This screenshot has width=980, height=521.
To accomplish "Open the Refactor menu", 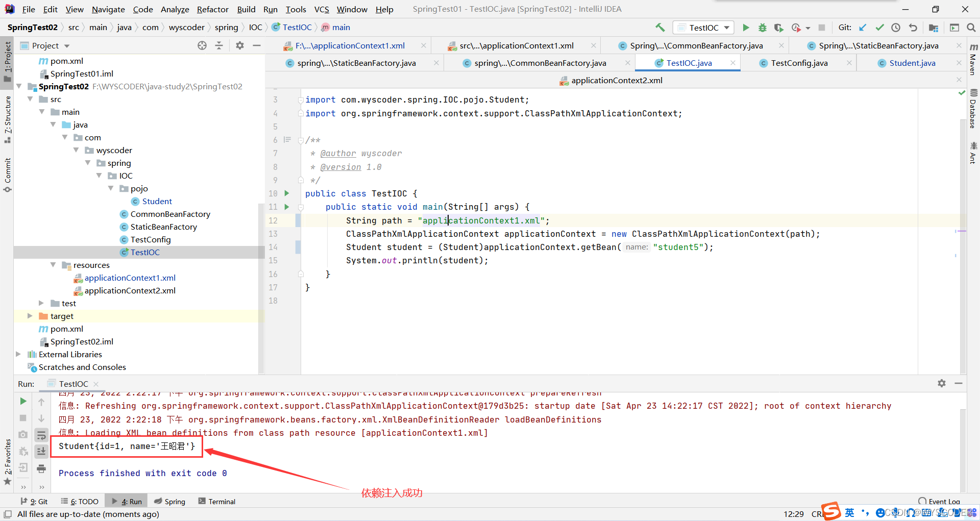I will click(x=212, y=9).
